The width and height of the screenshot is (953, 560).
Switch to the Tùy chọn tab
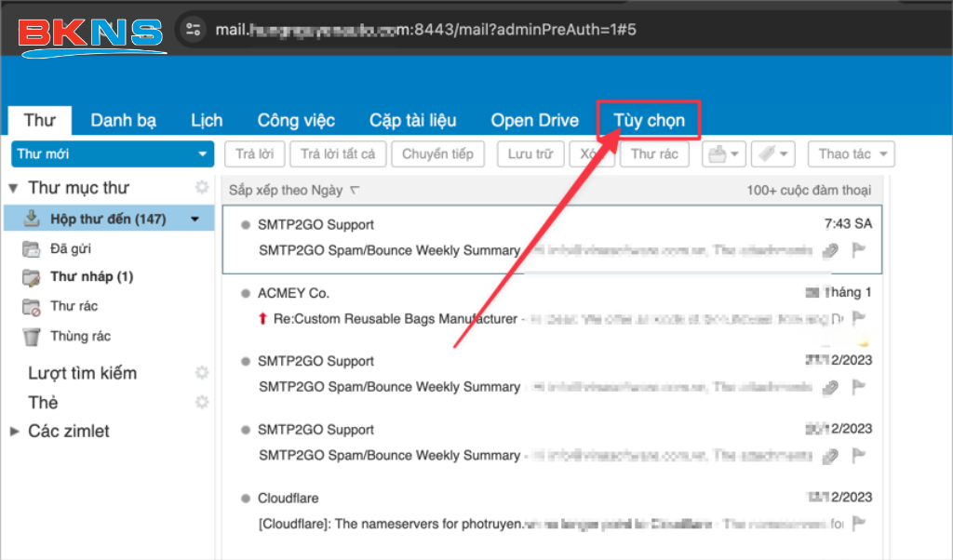[649, 120]
